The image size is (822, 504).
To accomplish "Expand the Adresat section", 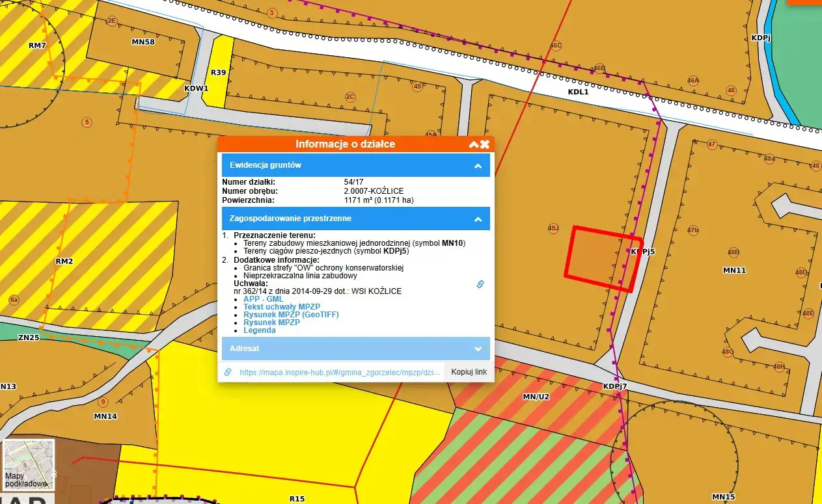I will pyautogui.click(x=478, y=349).
